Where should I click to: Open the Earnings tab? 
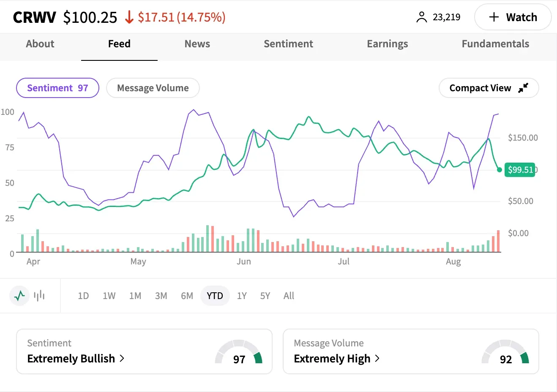pos(387,44)
